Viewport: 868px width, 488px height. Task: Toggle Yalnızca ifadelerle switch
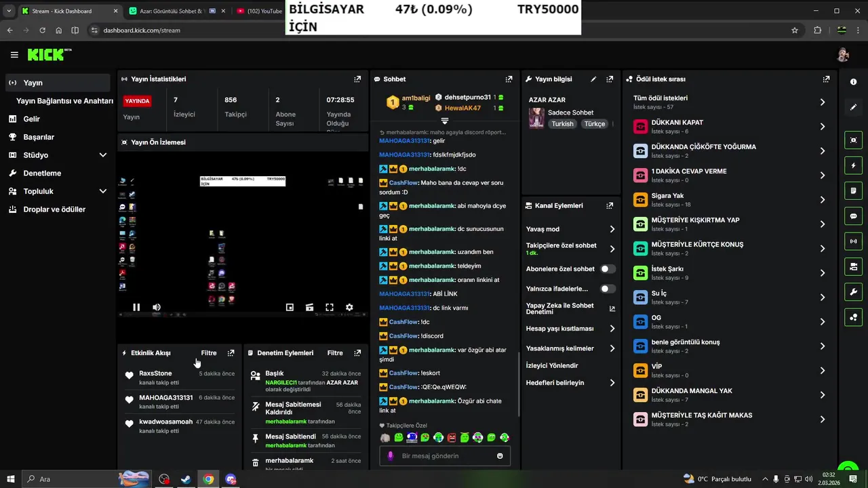pos(608,289)
